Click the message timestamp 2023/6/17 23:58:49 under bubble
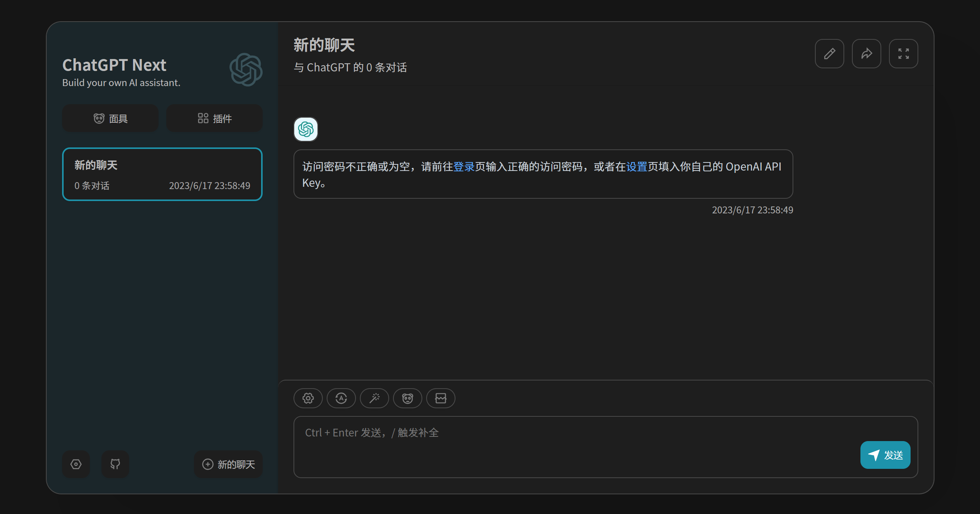 coord(752,210)
